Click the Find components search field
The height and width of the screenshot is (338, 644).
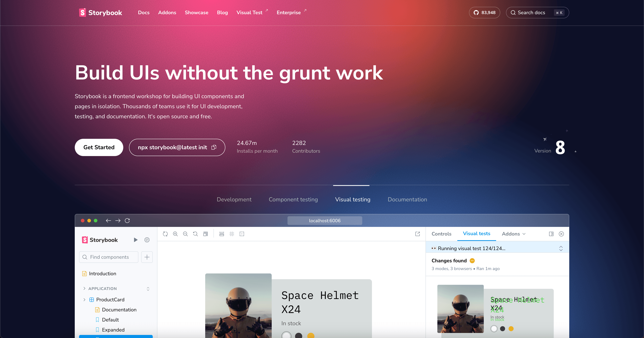pyautogui.click(x=109, y=257)
